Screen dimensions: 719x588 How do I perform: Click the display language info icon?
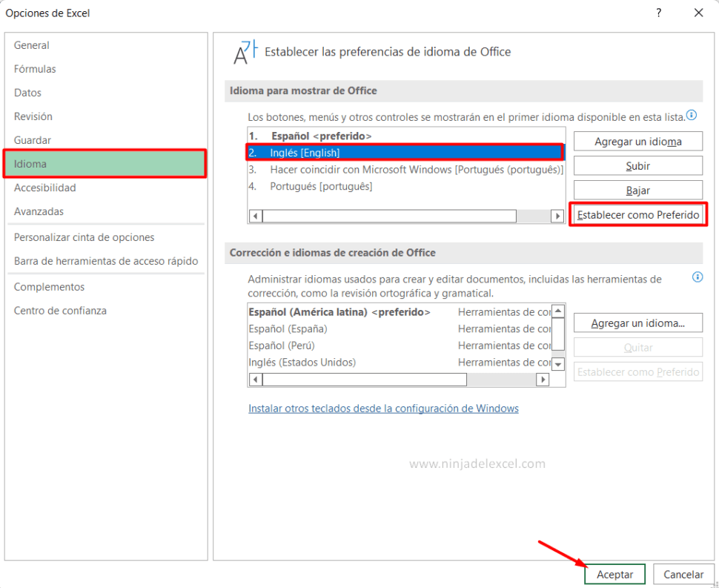click(693, 115)
